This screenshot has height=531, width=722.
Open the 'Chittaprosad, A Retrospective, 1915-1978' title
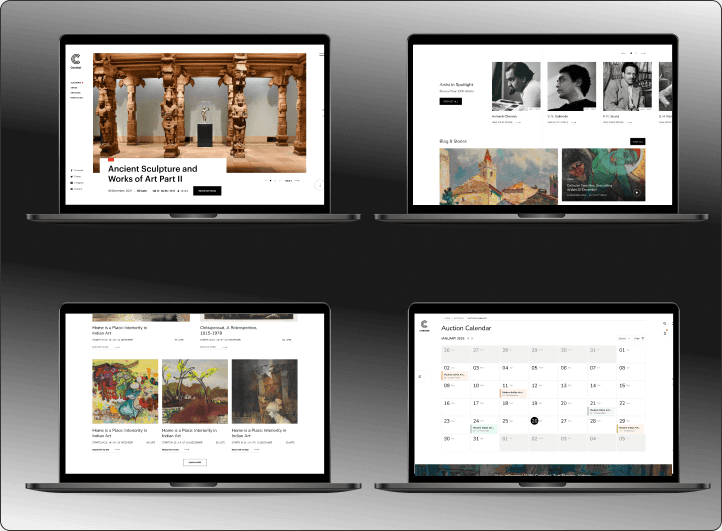[x=228, y=330]
